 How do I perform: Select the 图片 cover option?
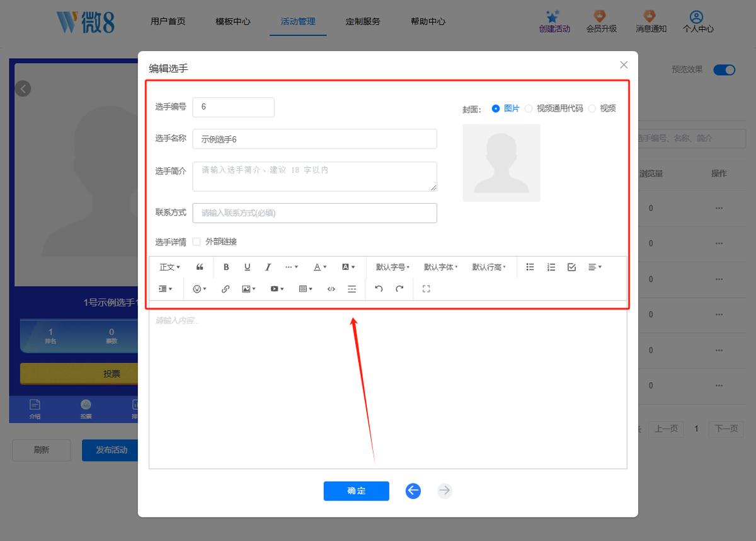coord(505,108)
